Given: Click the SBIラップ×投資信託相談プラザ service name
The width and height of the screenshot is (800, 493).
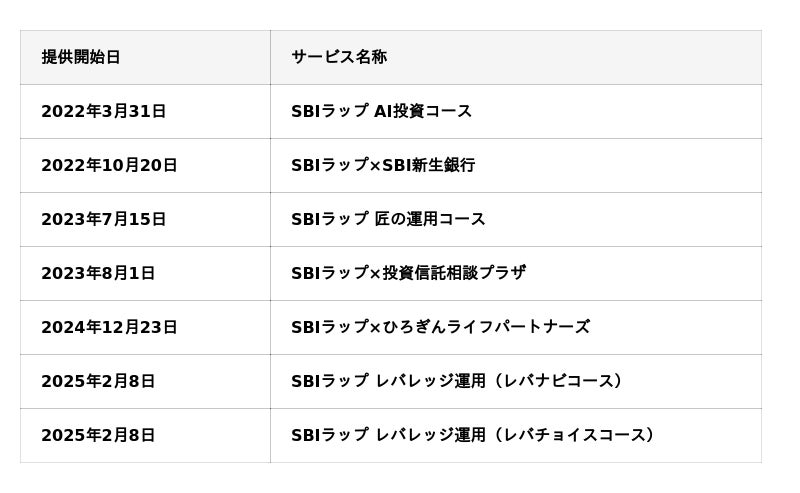Looking at the screenshot, I should (408, 273).
